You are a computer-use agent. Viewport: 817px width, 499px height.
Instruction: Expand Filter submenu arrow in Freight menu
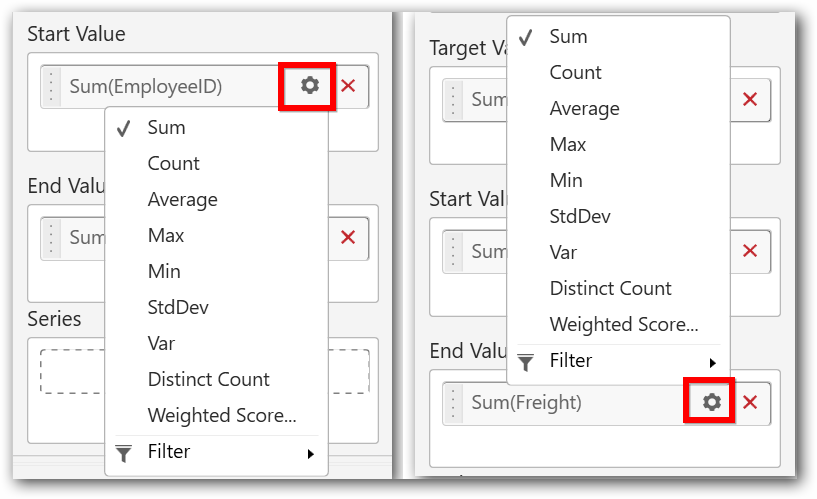click(712, 362)
